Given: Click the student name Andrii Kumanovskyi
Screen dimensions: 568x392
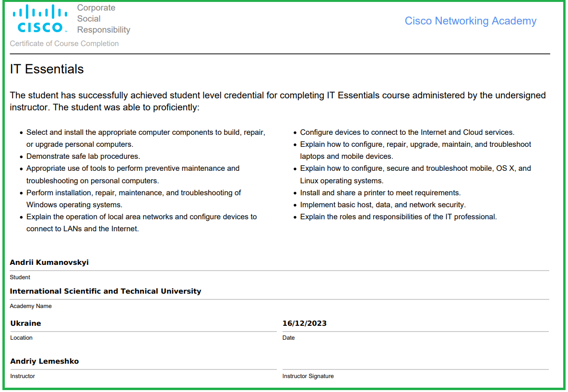Looking at the screenshot, I should (49, 262).
